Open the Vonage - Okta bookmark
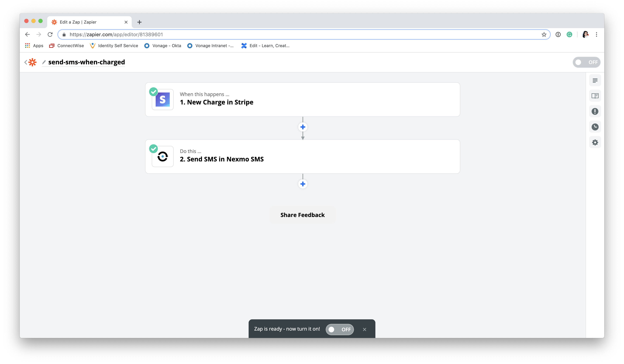The height and width of the screenshot is (364, 624). point(163,46)
